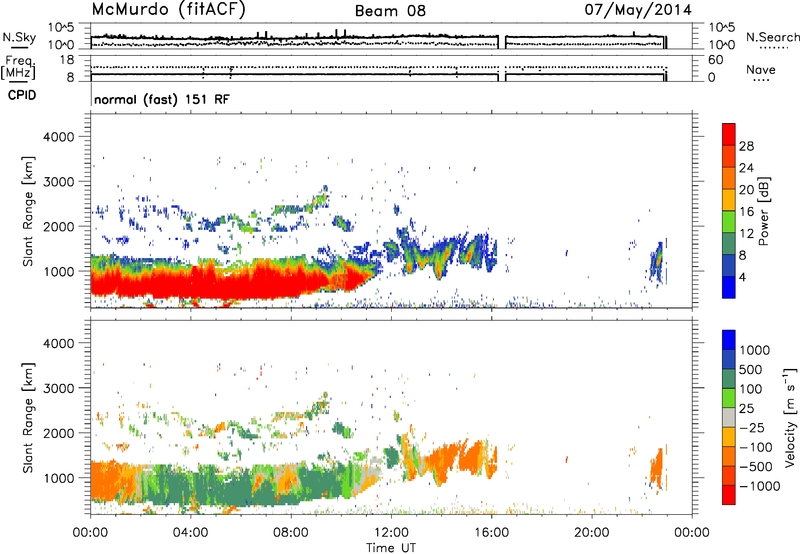800x554 pixels.
Task: Click the Freq. [MHz] axis label
Action: [x=18, y=68]
